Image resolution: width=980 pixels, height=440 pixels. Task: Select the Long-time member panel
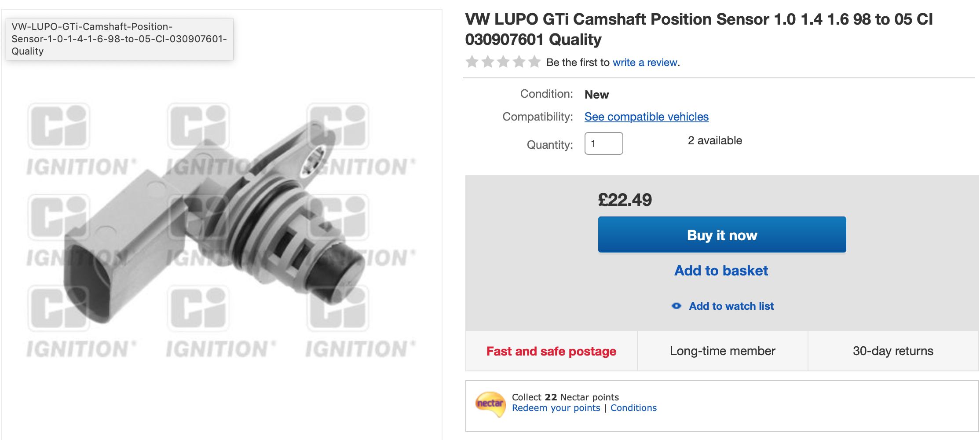pos(722,351)
